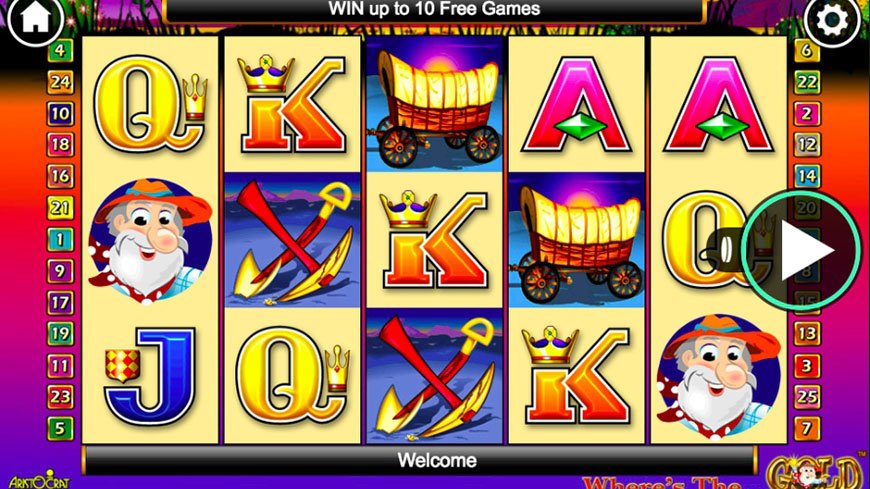Hit the large spin play button

[x=801, y=250]
